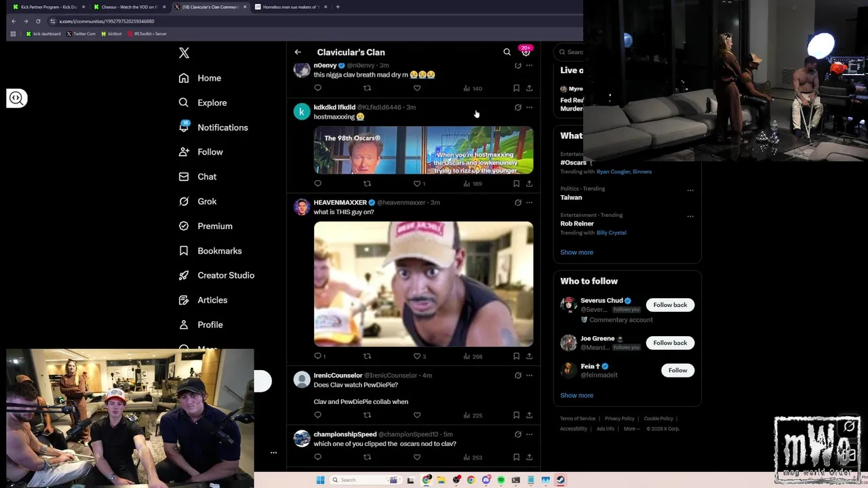Click the browser address bar URL
Screen dimensions: 868x488
pyautogui.click(x=107, y=21)
